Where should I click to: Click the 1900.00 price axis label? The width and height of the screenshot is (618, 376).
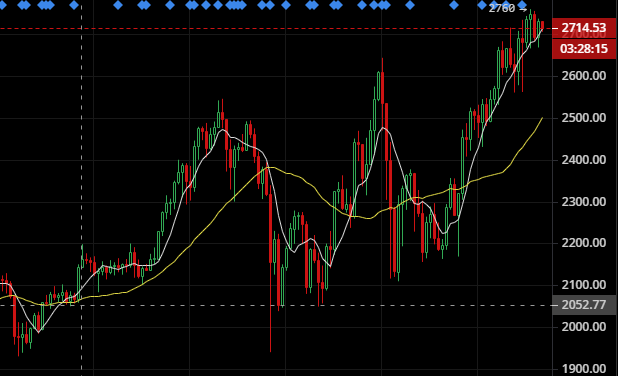(x=584, y=369)
